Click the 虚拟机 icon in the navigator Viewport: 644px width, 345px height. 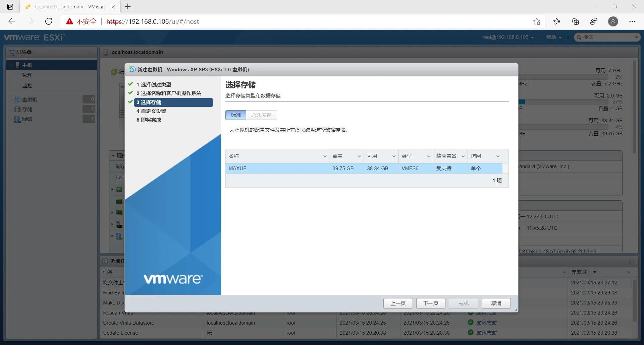point(17,99)
